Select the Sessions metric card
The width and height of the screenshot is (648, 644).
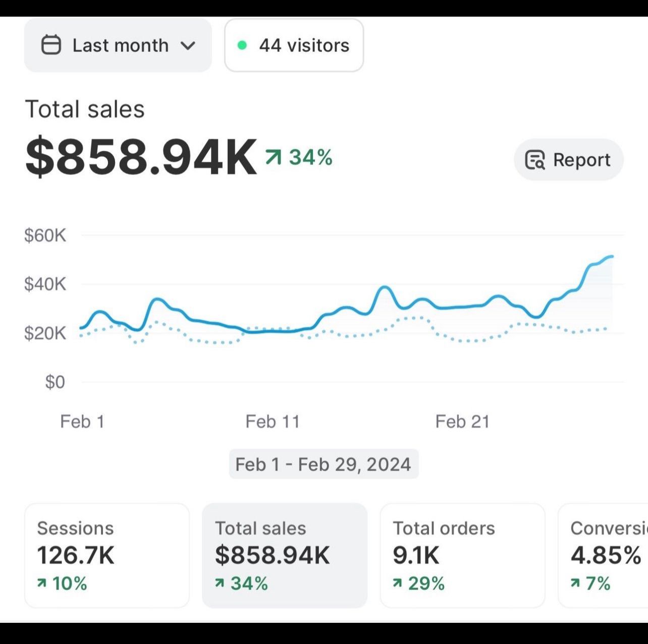[x=107, y=555]
